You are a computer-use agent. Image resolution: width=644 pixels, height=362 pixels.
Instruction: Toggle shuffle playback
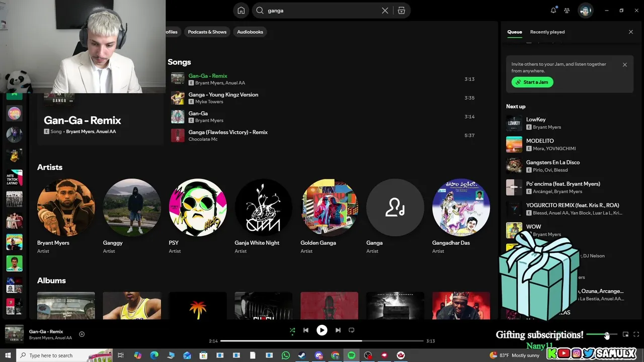coord(292,330)
